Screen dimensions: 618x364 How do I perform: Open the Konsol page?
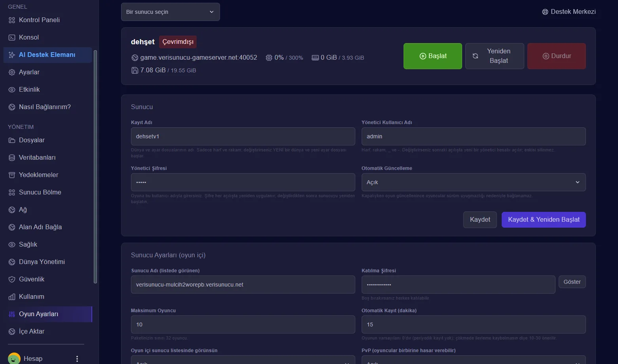pos(47,37)
